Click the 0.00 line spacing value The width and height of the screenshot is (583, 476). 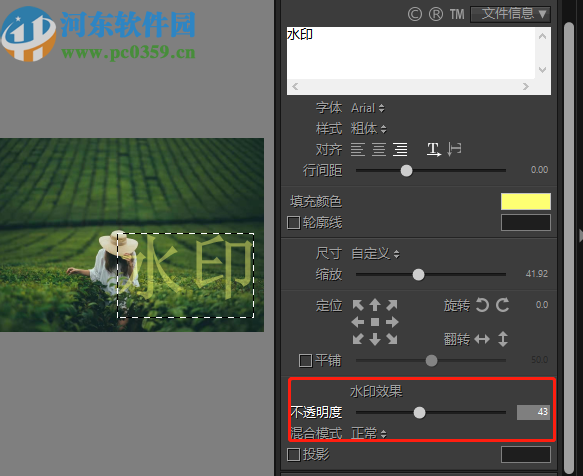coord(539,170)
